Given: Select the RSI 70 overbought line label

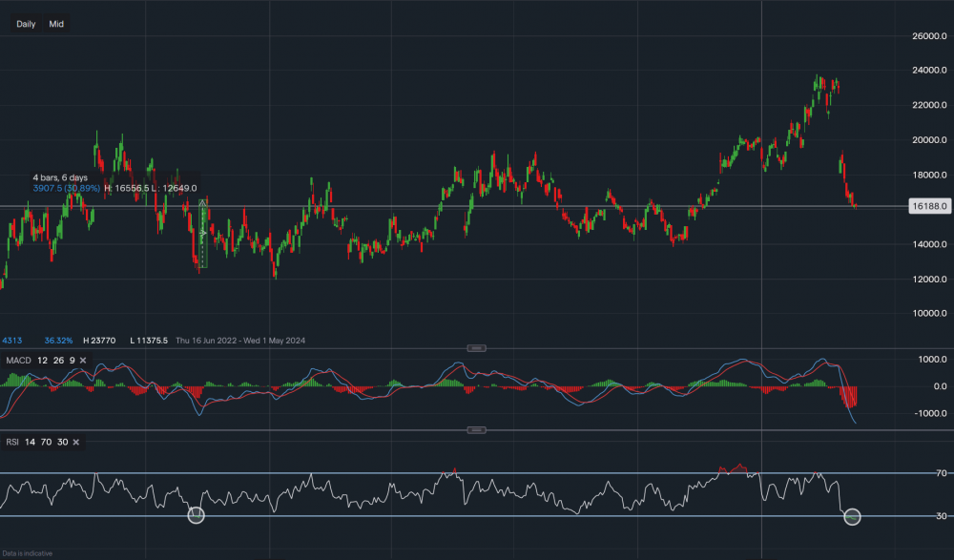Looking at the screenshot, I should (914, 473).
